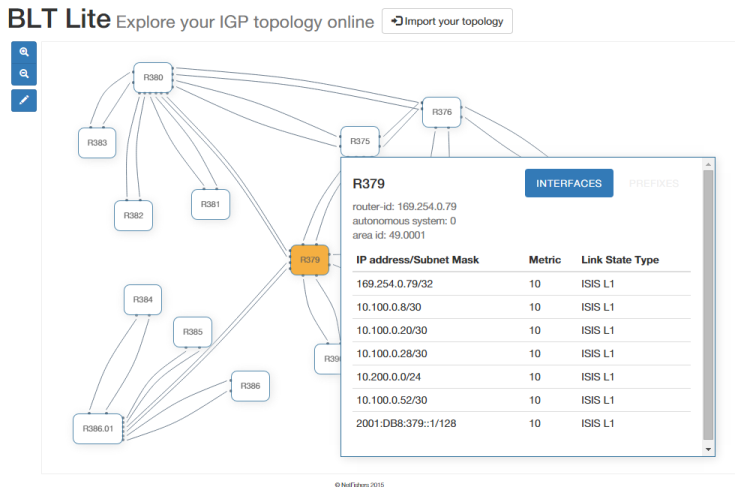Click the Link State Type column header

[620, 260]
